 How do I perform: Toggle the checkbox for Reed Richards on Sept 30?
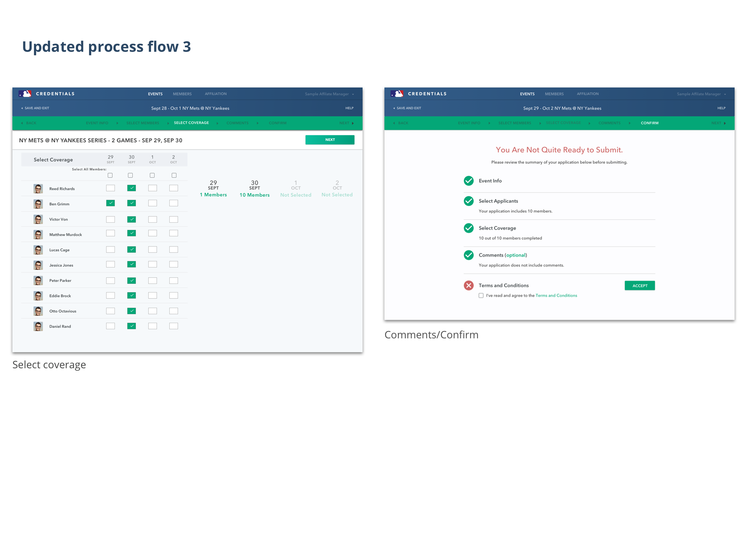click(131, 188)
